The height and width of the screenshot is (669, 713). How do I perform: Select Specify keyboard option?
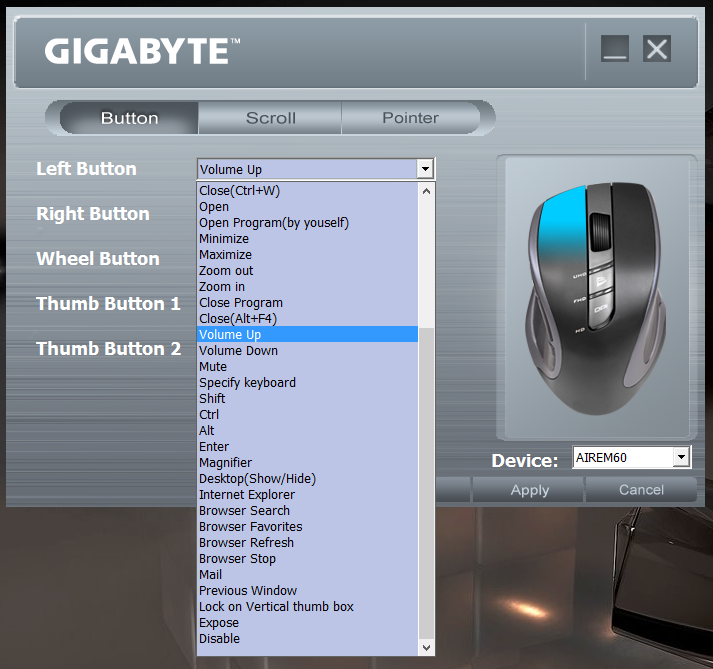coord(307,382)
